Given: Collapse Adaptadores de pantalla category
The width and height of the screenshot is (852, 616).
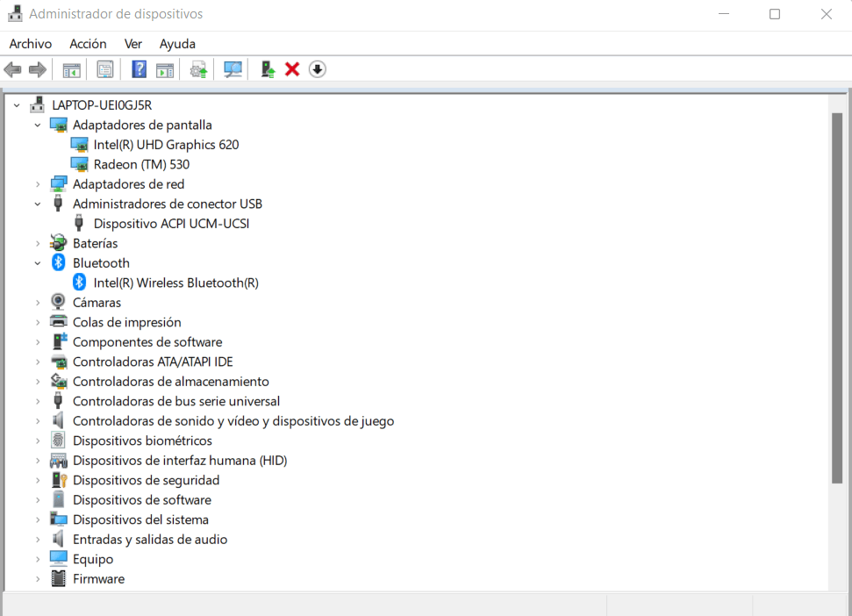Looking at the screenshot, I should [x=38, y=125].
